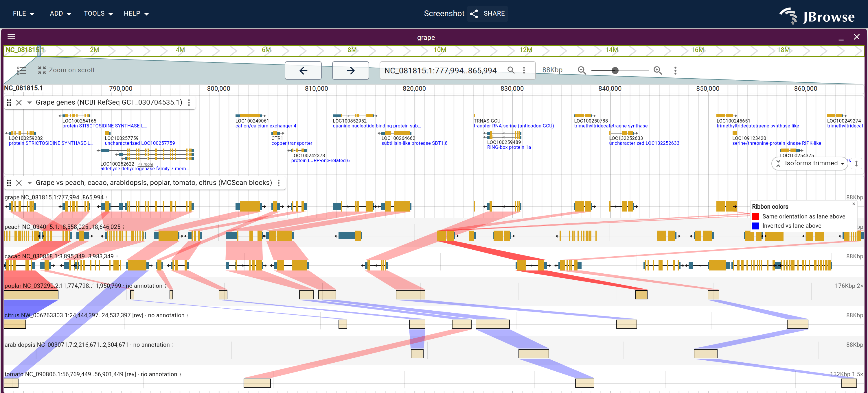Click the TRNAS-GCU gene label
This screenshot has width=868, height=393.
487,121
